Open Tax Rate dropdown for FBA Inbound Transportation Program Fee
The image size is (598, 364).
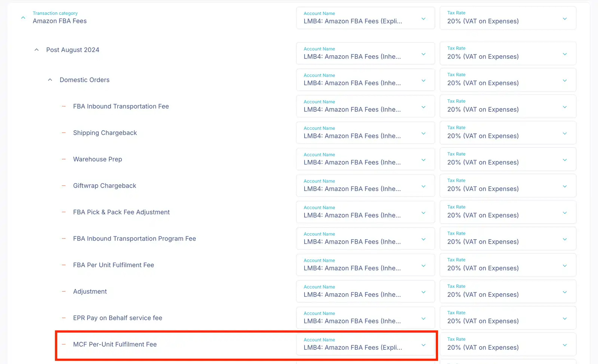click(x=508, y=239)
